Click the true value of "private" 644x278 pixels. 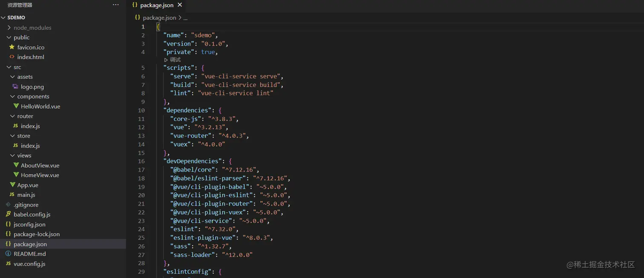(208, 52)
